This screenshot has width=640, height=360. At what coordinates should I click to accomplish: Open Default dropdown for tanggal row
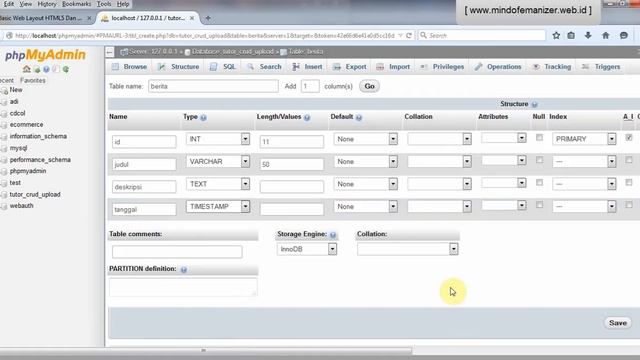(x=365, y=206)
